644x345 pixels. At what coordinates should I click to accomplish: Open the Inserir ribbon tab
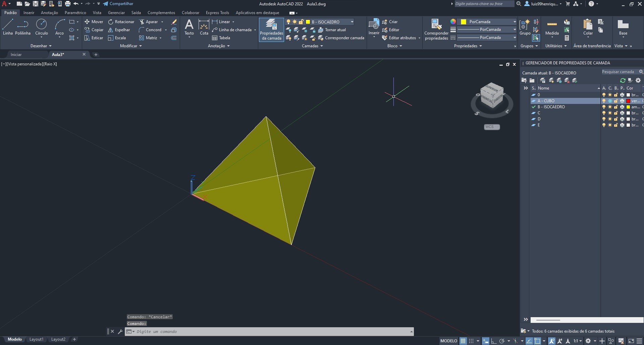click(x=29, y=13)
